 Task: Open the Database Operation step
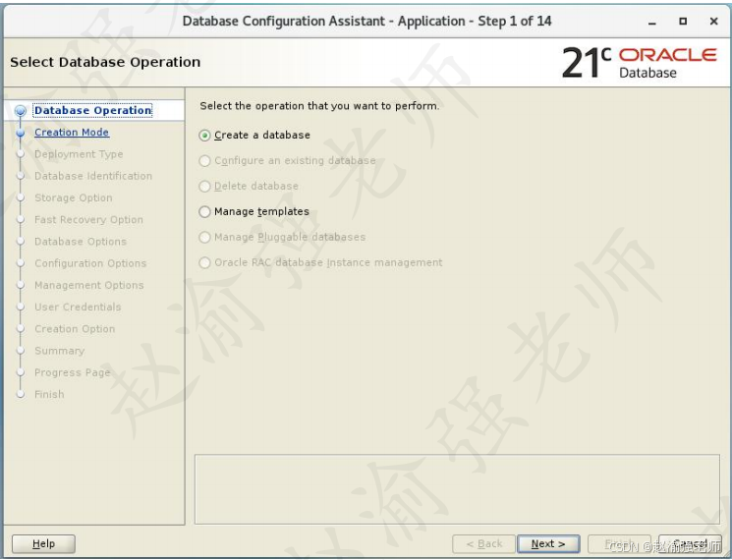(x=93, y=110)
